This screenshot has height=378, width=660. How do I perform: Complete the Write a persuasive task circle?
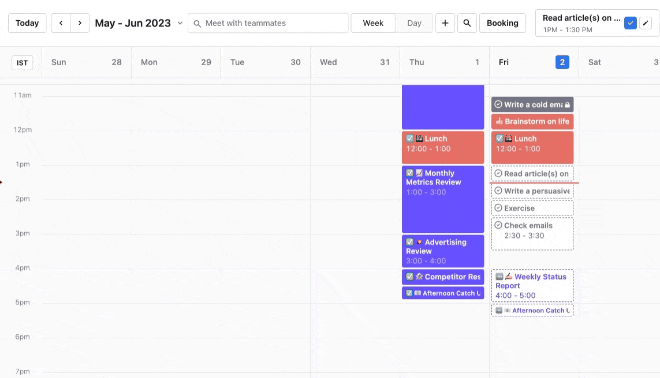498,190
